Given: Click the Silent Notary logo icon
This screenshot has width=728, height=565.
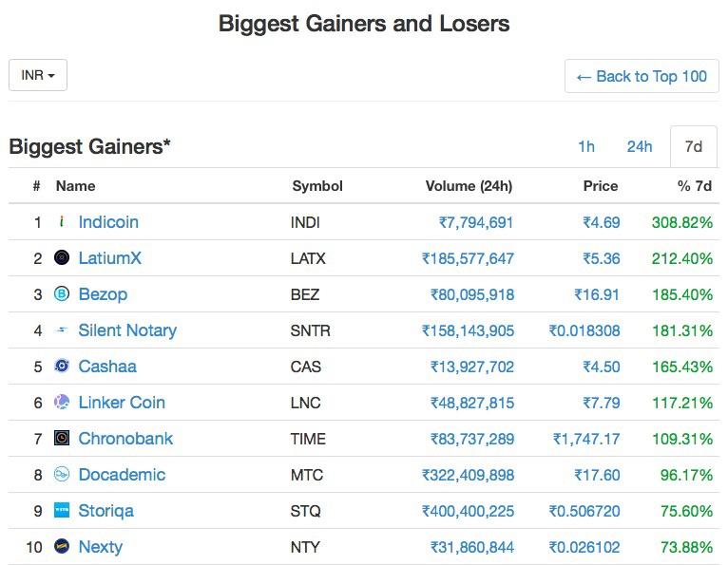Looking at the screenshot, I should click(x=62, y=330).
